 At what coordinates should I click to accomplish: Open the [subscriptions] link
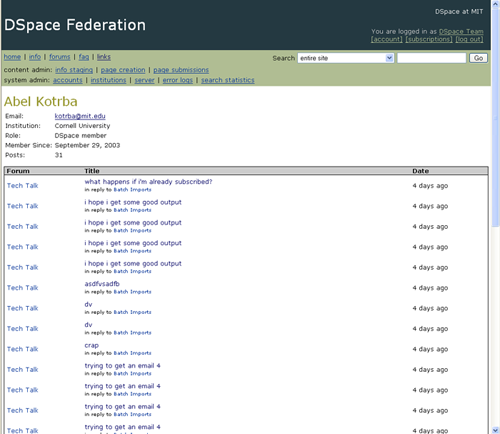429,39
